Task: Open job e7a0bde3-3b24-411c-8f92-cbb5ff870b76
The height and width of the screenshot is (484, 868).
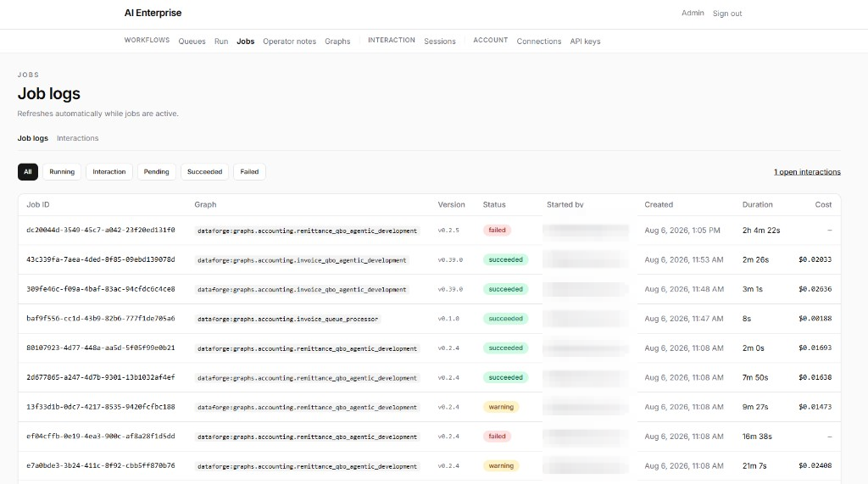Action: point(101,465)
